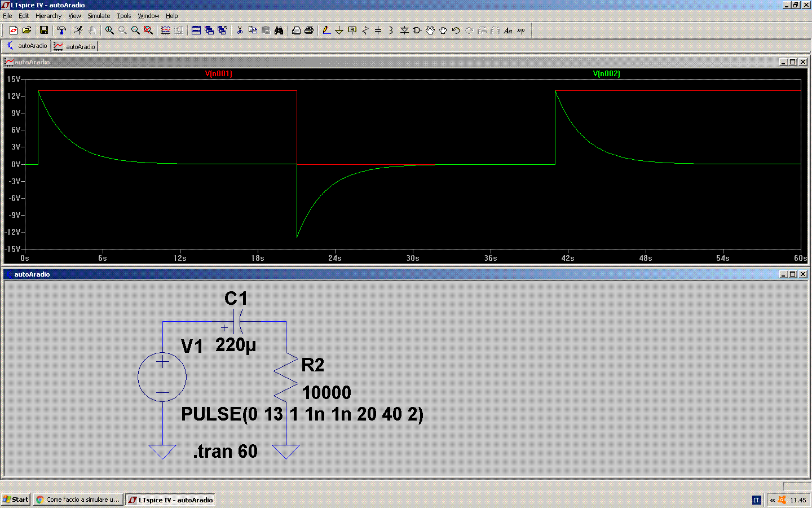Tile windows horizontally using toolbar icon
Image resolution: width=812 pixels, height=508 pixels.
click(x=196, y=30)
